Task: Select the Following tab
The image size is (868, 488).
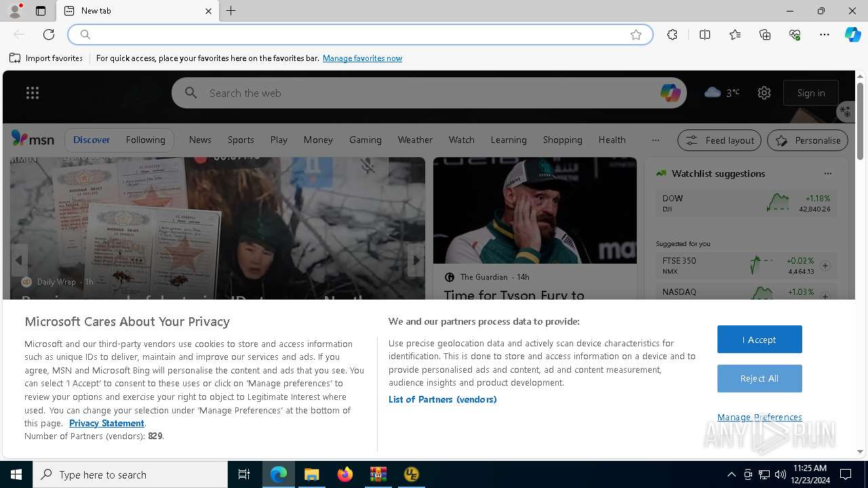Action: tap(145, 140)
